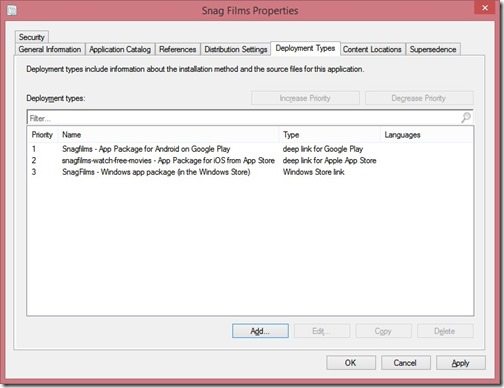Screen dimensions: 504x388
Task: Click the Add... button
Action: (260, 331)
